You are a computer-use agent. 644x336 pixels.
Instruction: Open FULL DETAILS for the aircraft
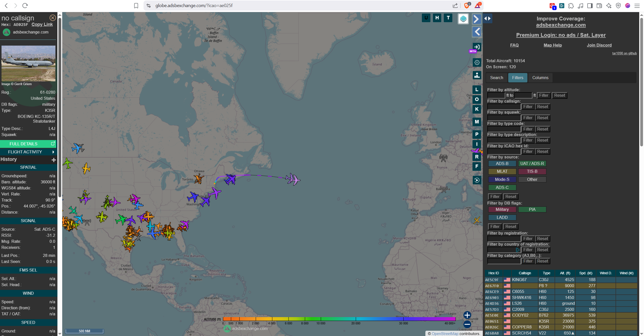point(28,144)
